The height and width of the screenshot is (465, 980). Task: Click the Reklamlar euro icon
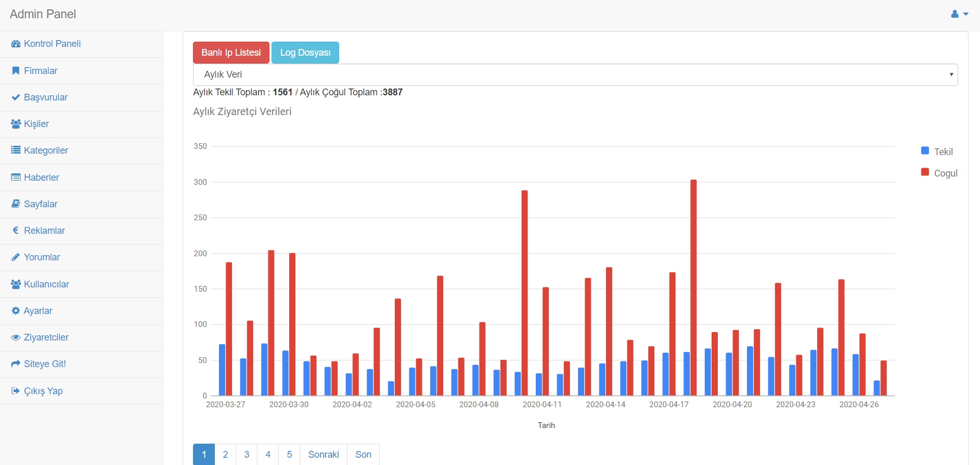tap(16, 230)
